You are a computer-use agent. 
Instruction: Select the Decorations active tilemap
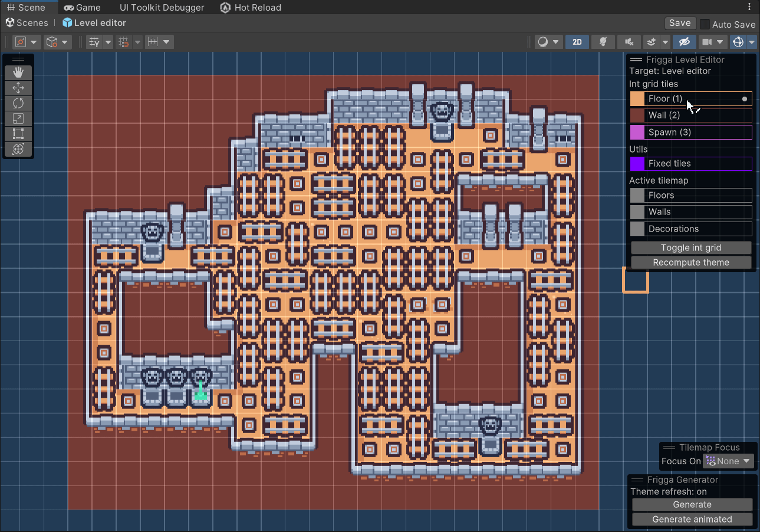pyautogui.click(x=691, y=229)
